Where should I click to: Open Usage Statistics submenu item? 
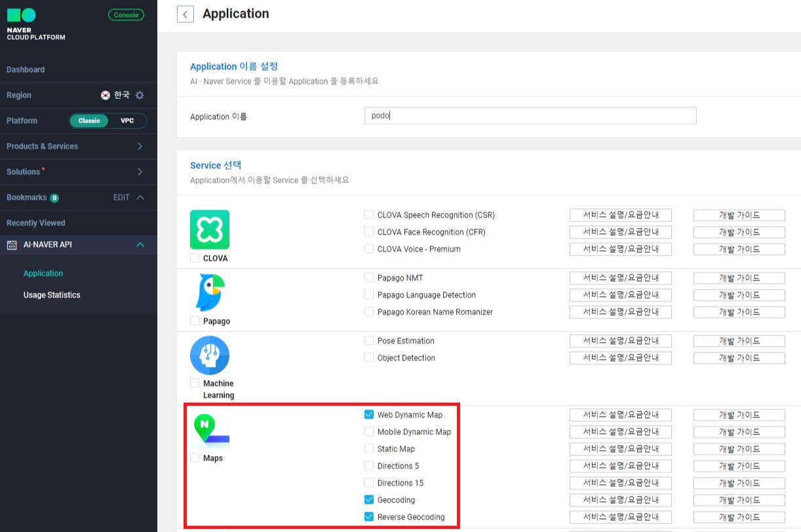pyautogui.click(x=52, y=295)
